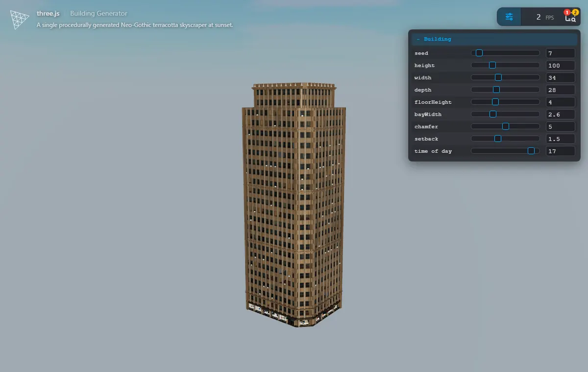Collapse the Building folder header
Image resolution: width=588 pixels, height=372 pixels.
(x=494, y=39)
